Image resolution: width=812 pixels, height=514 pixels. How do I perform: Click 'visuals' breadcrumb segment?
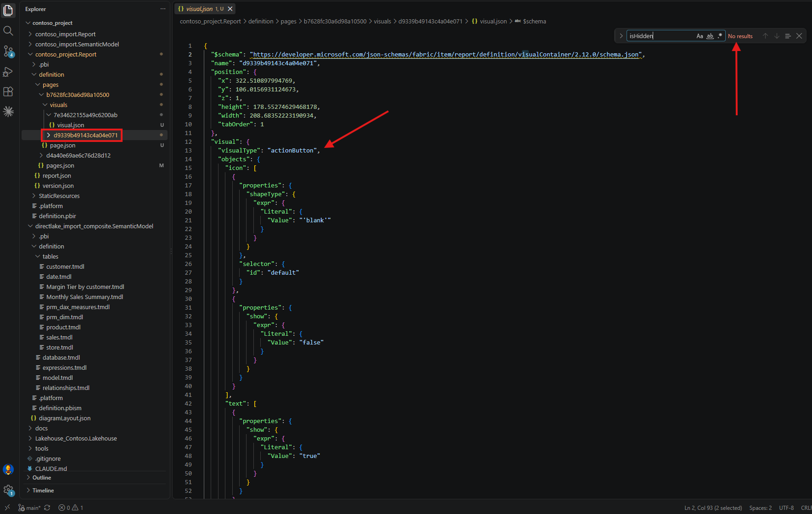click(x=382, y=22)
